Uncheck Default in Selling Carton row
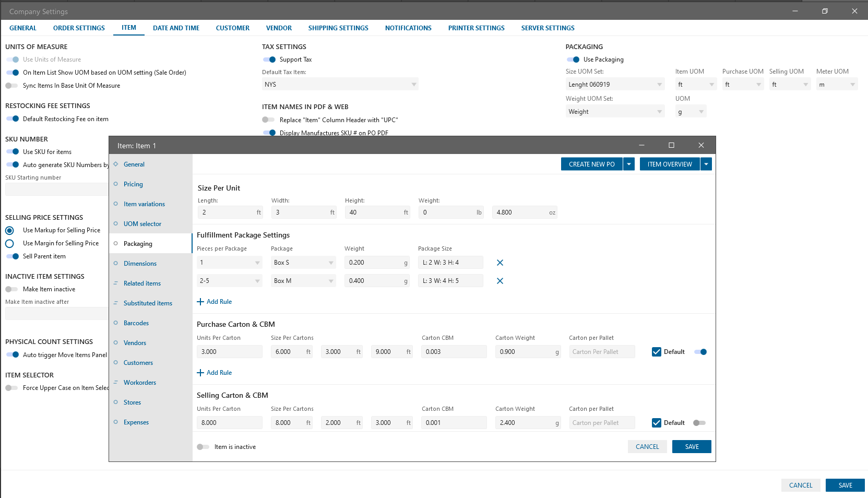 (657, 423)
